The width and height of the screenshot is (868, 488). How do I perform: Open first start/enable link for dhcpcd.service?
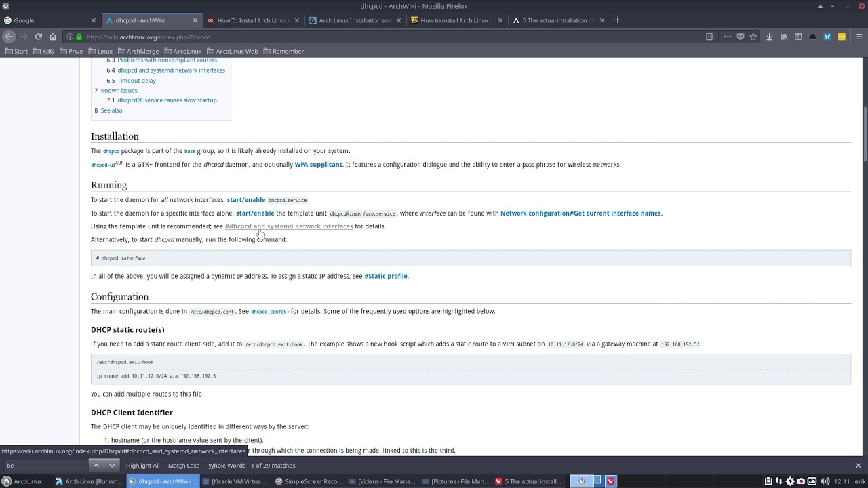click(246, 200)
